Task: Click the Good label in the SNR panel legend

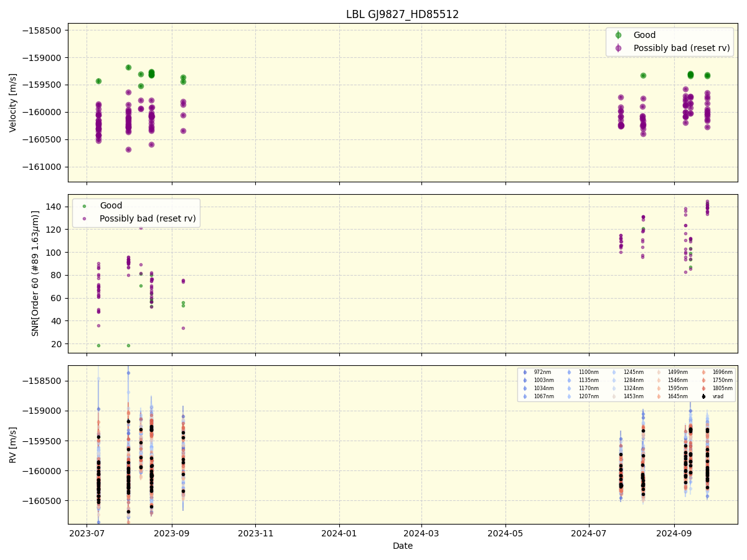Action: click(111, 205)
